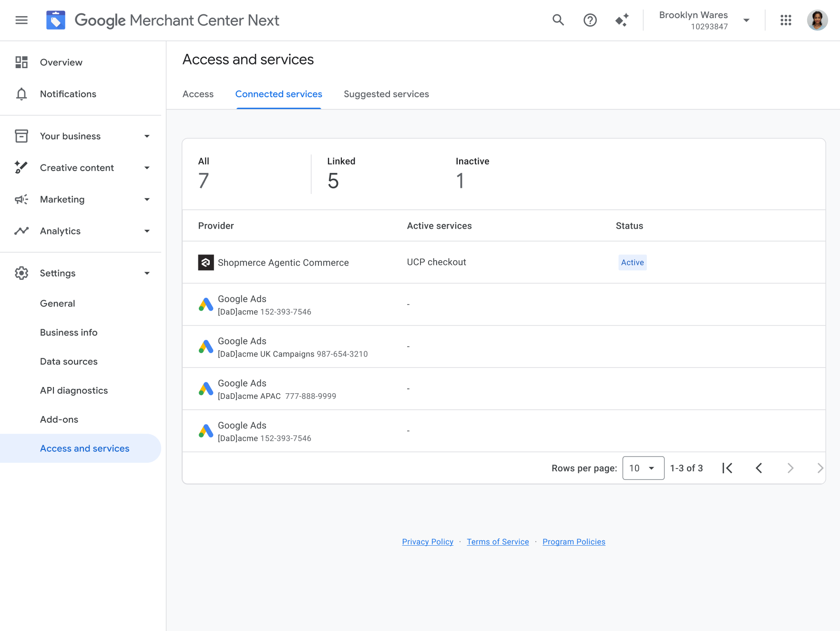Open the Brooklyn Wares account switcher
This screenshot has width=840, height=631.
point(704,20)
